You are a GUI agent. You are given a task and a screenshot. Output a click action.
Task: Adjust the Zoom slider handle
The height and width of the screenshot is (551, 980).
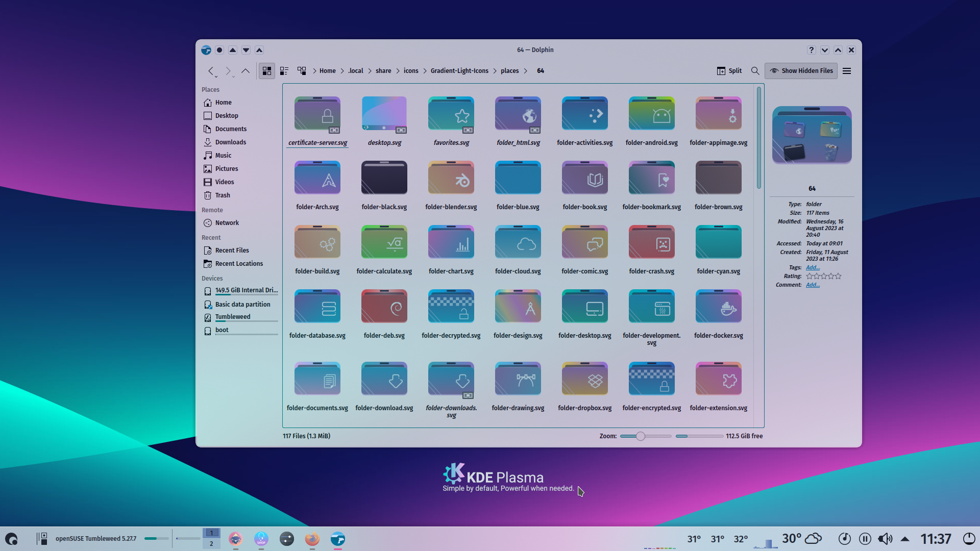pos(641,436)
